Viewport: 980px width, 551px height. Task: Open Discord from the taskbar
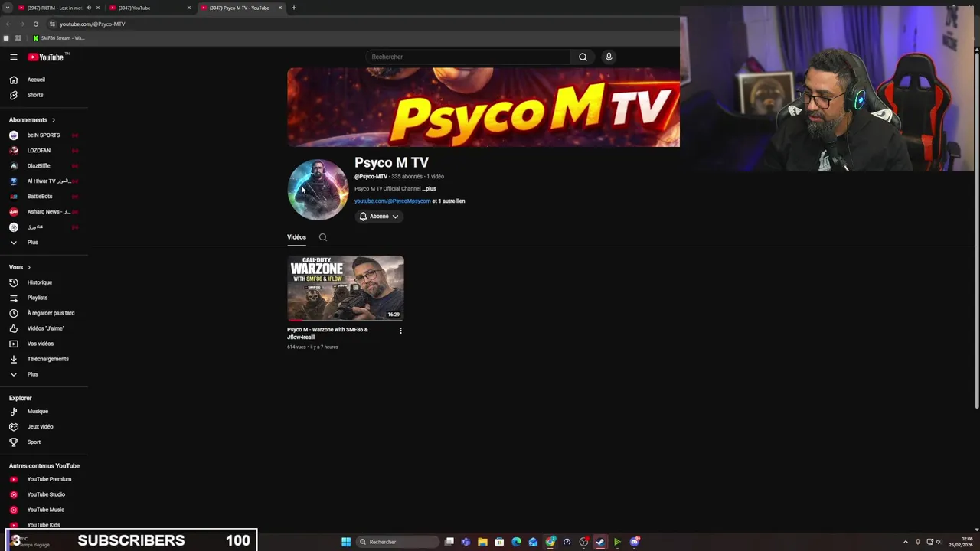tap(635, 542)
